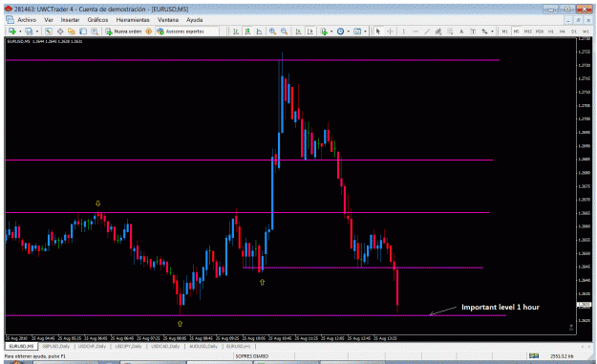This screenshot has width=597, height=364.
Task: Open the Insertar menu
Action: coord(70,20)
